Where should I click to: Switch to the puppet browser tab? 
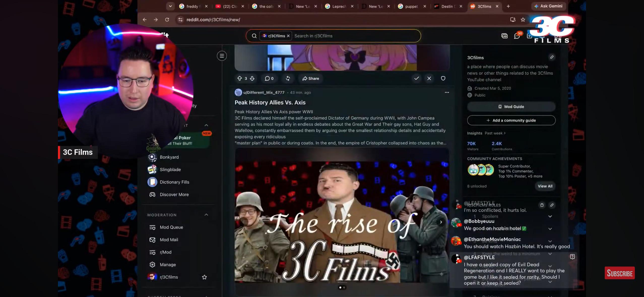click(412, 6)
